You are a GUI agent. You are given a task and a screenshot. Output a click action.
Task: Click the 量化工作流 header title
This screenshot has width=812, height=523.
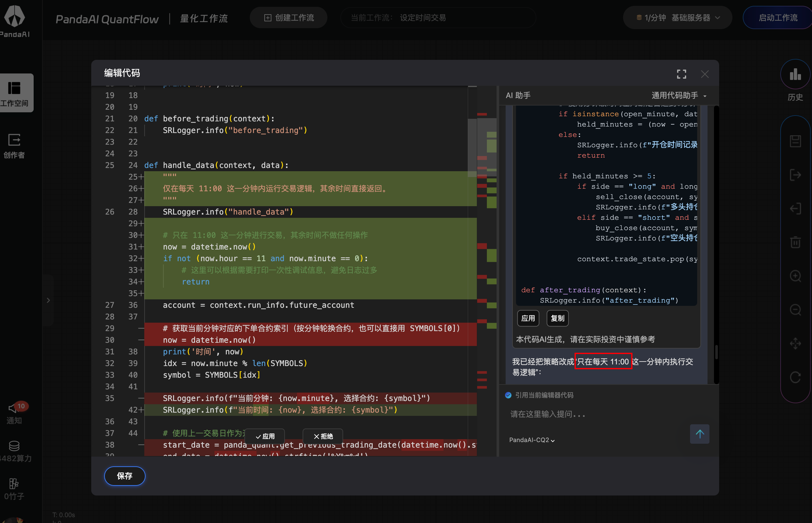click(204, 18)
